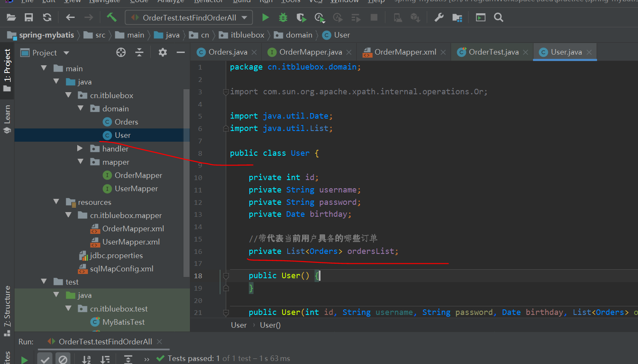Toggle sort tests by duration
Screen dimensions: 638x364
tap(105, 359)
